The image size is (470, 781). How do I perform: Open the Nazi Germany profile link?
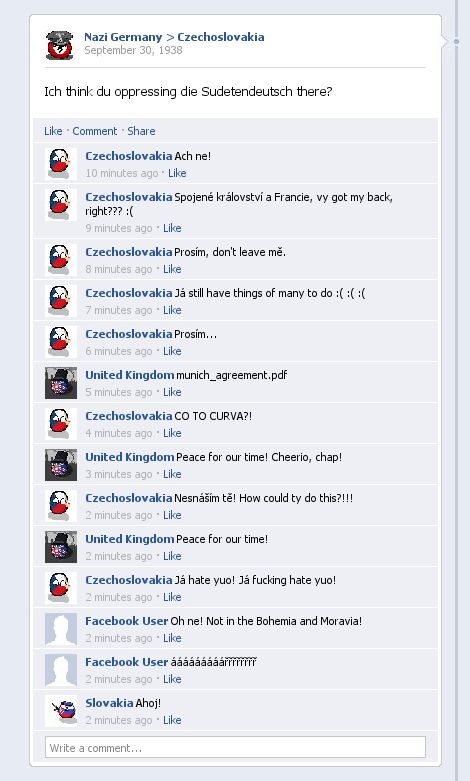[123, 37]
